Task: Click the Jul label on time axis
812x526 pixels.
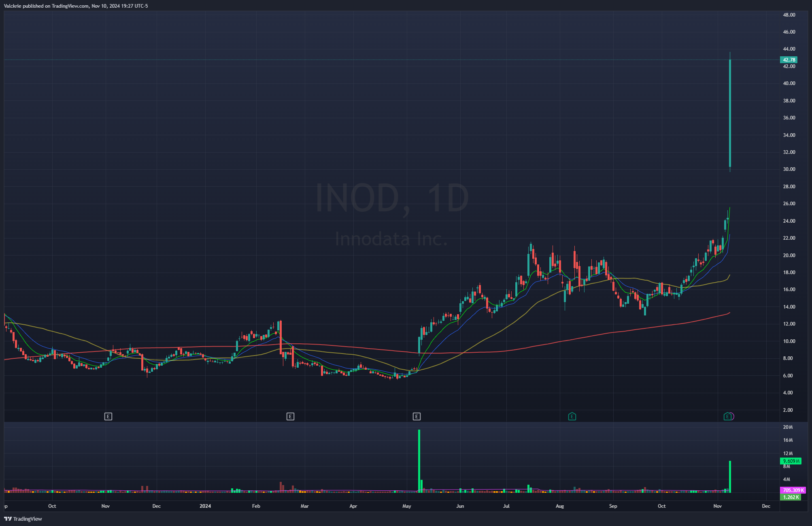Action: coord(506,506)
